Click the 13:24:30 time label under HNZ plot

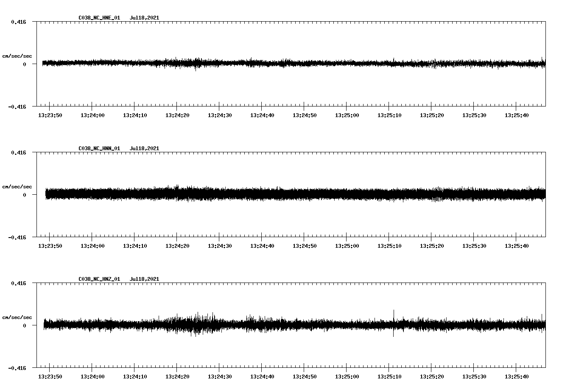coord(220,377)
